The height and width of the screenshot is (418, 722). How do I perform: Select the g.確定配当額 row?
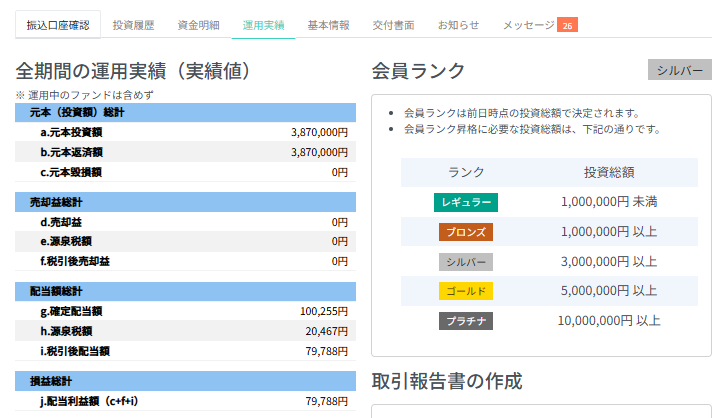point(186,311)
